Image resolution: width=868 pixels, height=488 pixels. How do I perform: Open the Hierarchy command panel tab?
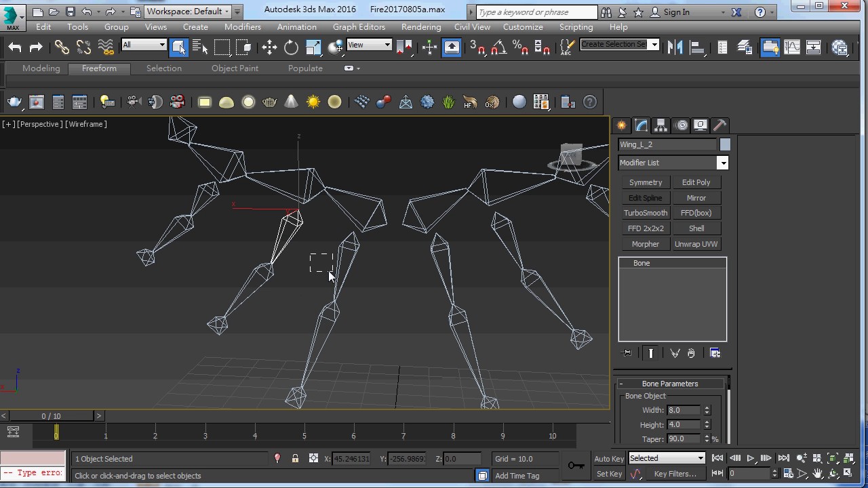point(660,125)
